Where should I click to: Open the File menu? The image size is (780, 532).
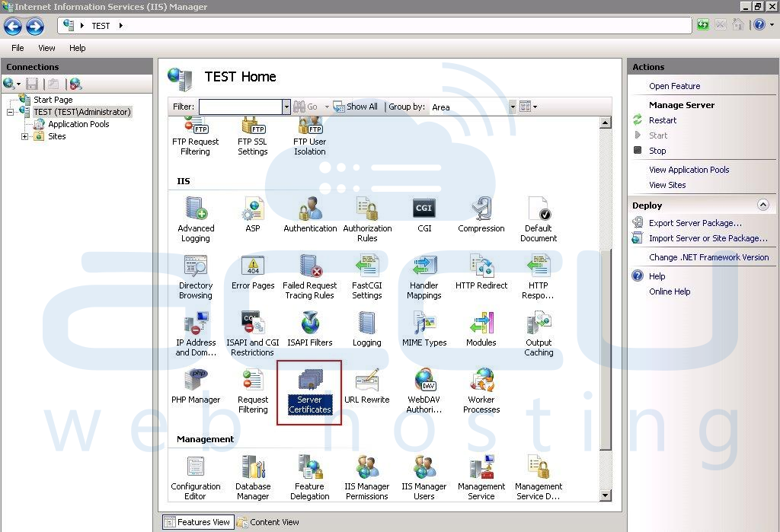pos(18,48)
